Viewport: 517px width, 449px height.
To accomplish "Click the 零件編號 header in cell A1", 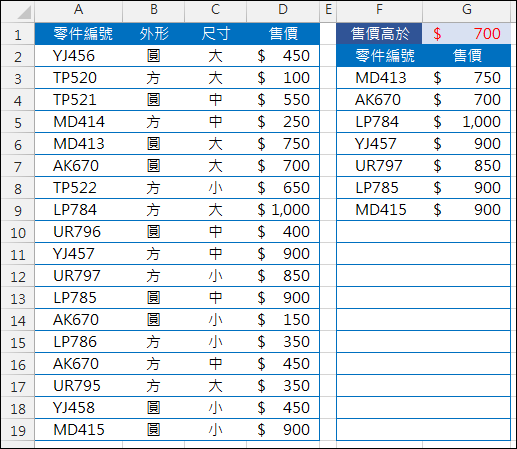I will [79, 34].
